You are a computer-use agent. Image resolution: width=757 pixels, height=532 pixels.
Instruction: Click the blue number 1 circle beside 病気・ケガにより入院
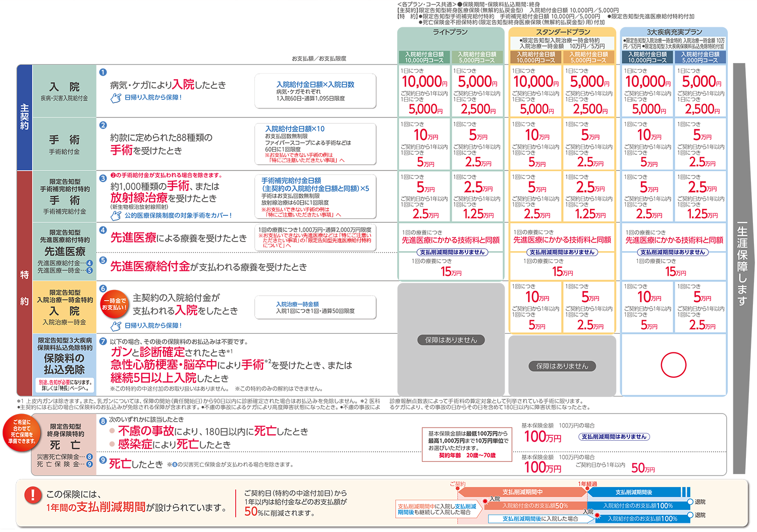[103, 72]
